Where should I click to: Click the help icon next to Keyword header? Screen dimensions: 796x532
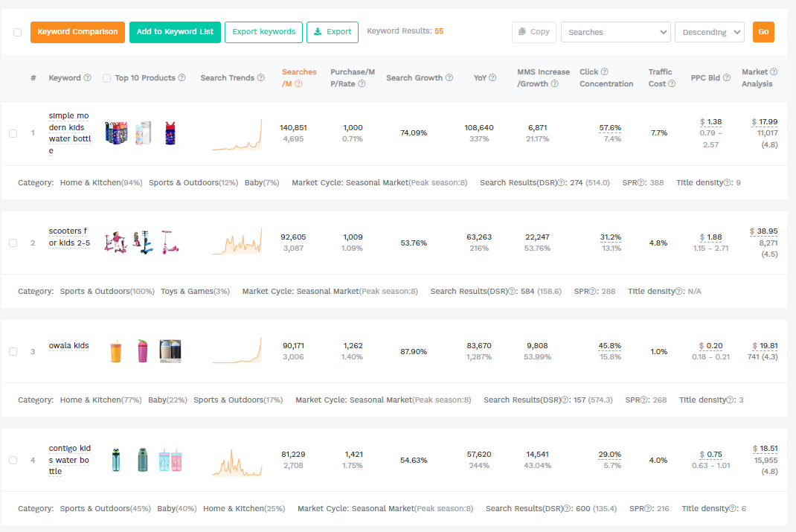(x=87, y=77)
